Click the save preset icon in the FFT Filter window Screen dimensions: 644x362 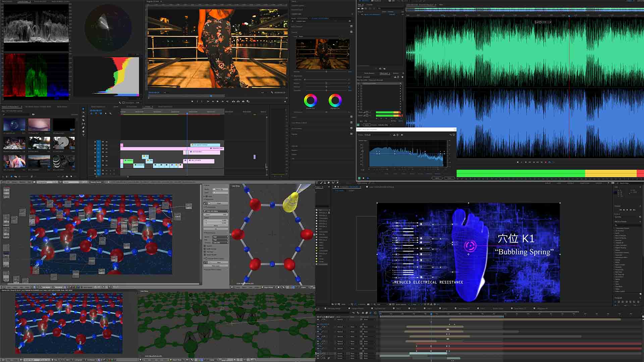click(x=394, y=135)
